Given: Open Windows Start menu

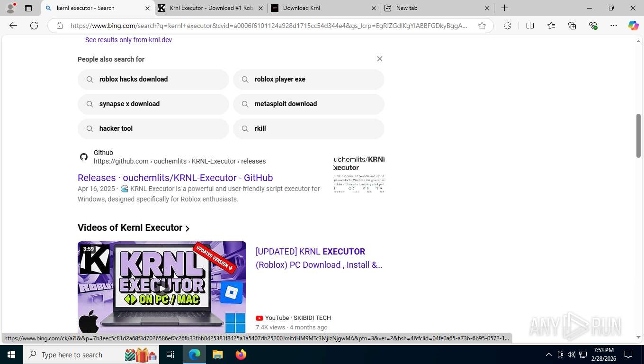Looking at the screenshot, I should pyautogui.click(x=11, y=355).
